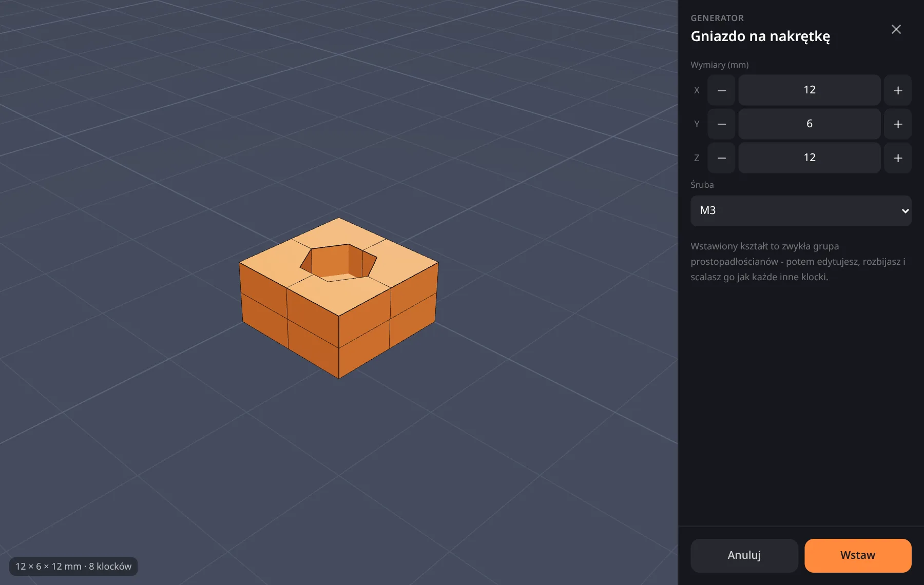Decrease the Z dimension with minus button
Image resolution: width=924 pixels, height=585 pixels.
(x=721, y=158)
